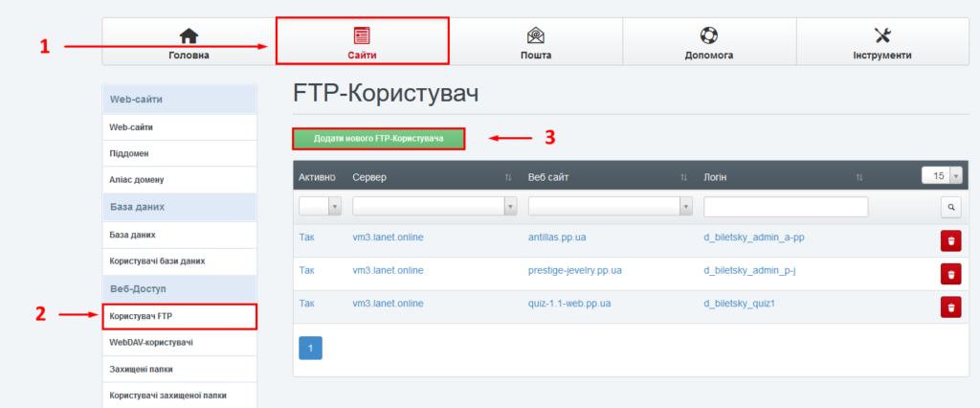
Task: Delete the antillas.pp.ua FTP user
Action: click(950, 241)
